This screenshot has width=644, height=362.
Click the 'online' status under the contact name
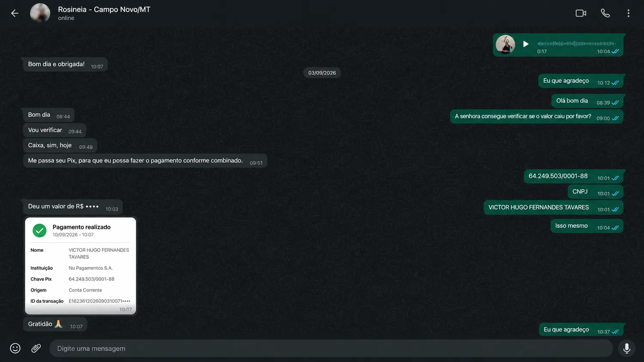pos(66,18)
